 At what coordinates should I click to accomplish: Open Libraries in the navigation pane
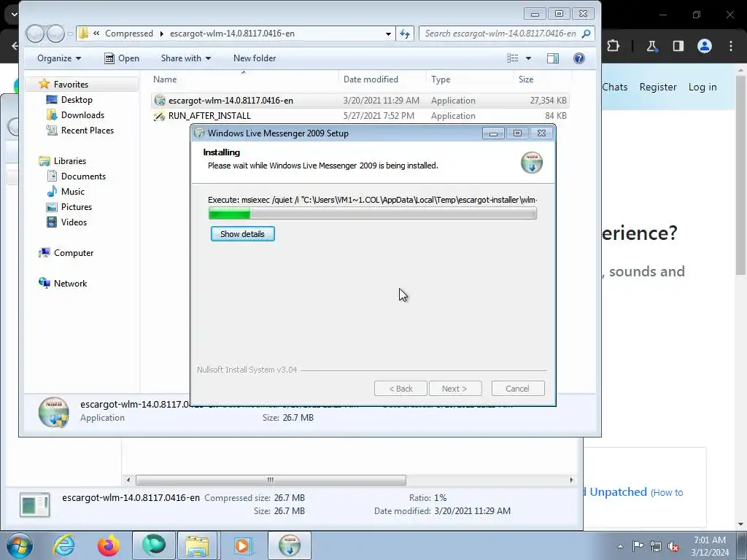(69, 161)
